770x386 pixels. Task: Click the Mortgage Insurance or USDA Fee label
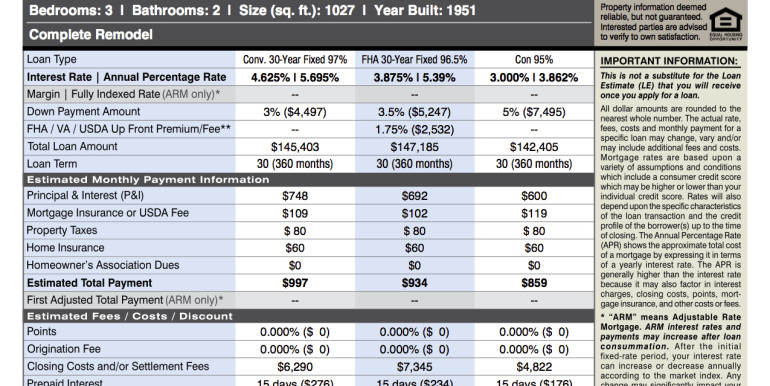tap(108, 213)
